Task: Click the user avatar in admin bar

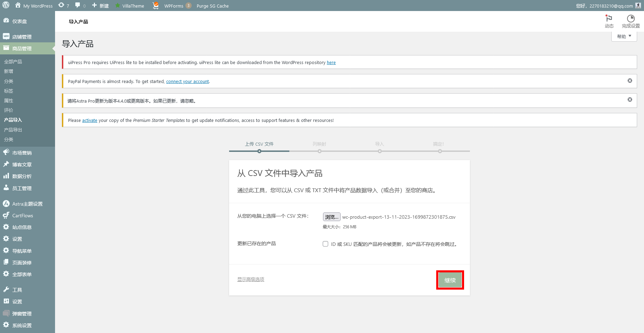Action: pos(639,5)
